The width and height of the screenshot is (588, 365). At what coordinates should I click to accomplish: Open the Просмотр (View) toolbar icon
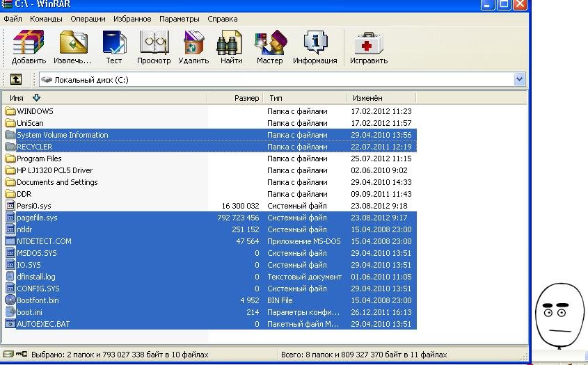[154, 42]
